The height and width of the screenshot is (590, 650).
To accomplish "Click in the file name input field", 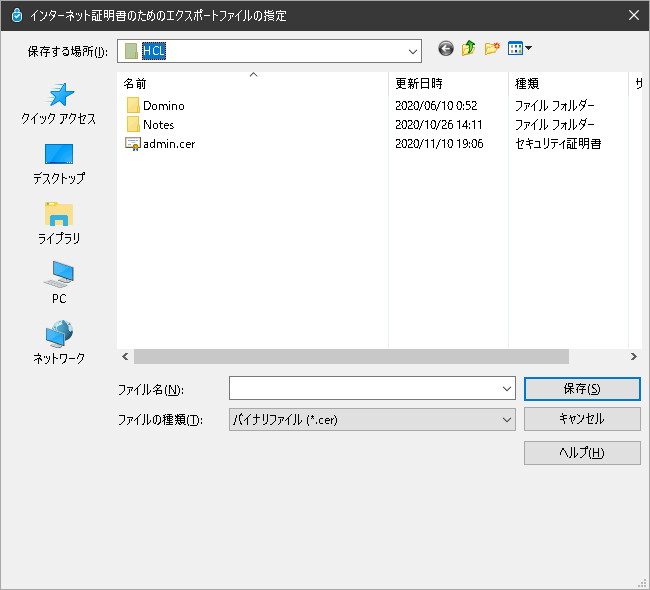I will [365, 388].
